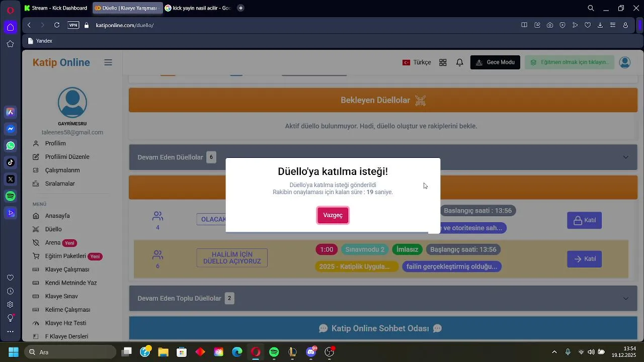Open the notifications bell icon
Screen dimensions: 644x362
click(x=459, y=62)
